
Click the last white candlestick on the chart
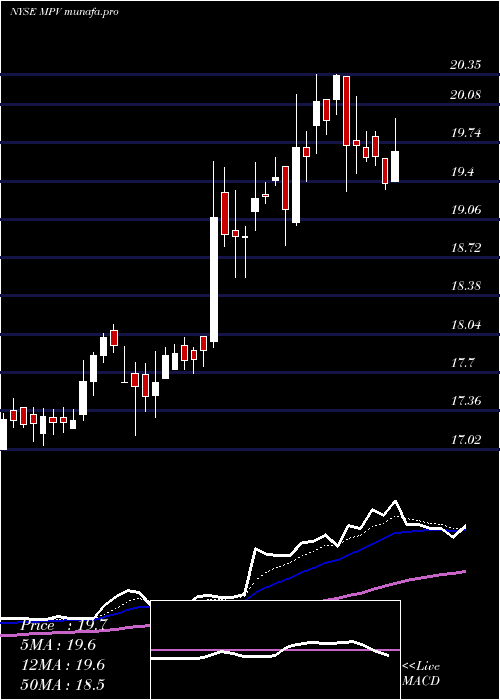coord(395,167)
